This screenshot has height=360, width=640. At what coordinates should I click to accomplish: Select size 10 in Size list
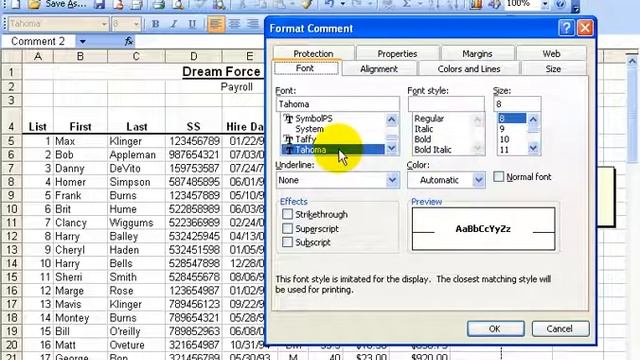point(504,139)
